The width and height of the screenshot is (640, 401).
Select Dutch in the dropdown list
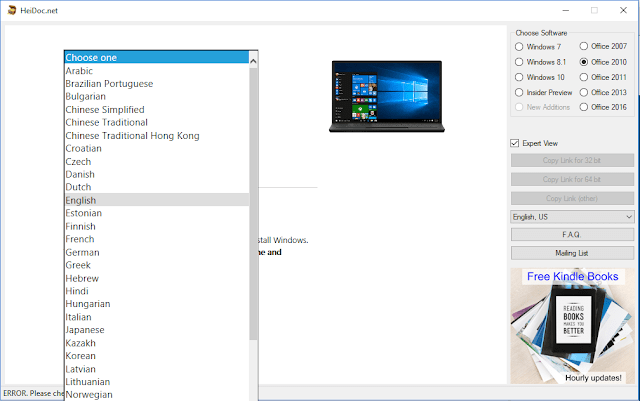(157, 187)
